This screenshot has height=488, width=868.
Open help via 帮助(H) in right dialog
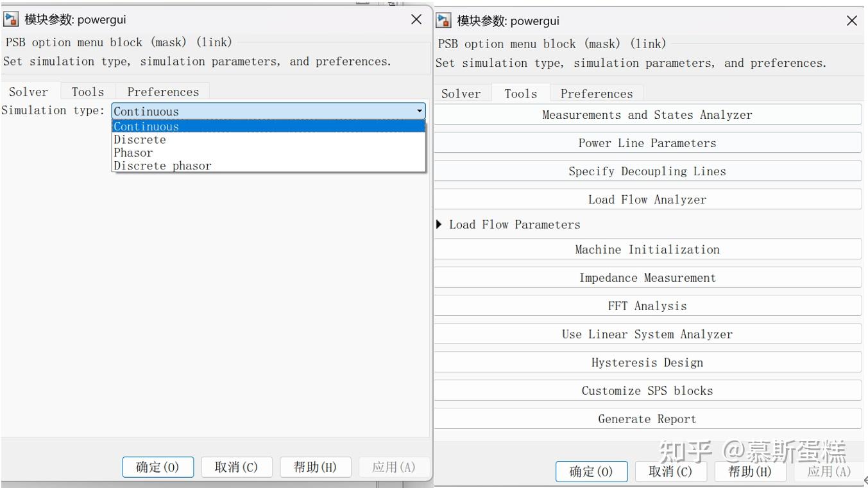click(x=750, y=472)
